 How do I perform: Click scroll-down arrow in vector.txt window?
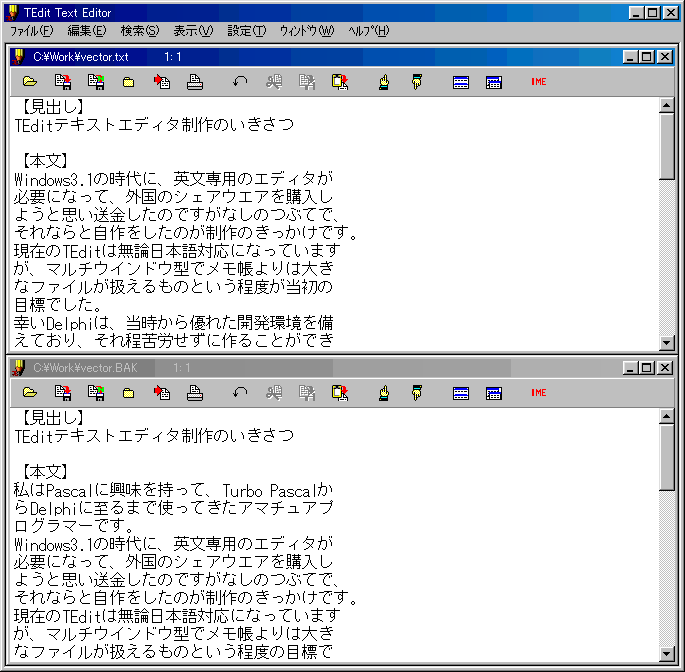666,343
